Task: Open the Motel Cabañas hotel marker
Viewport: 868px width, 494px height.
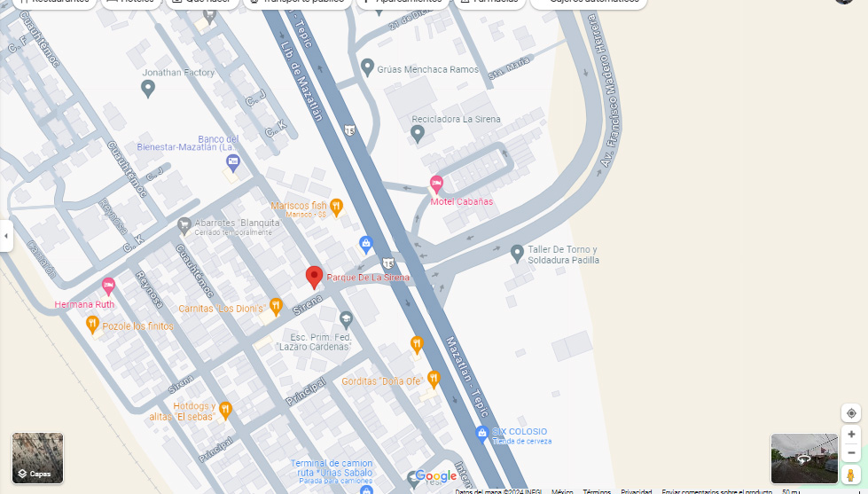Action: tap(436, 184)
